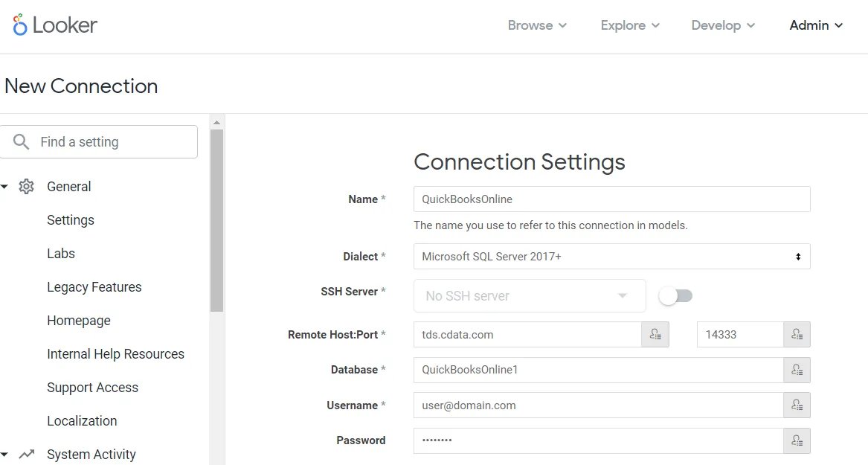Enable the SSH Server toggle switch
Viewport: 868px width, 465px height.
click(x=675, y=296)
